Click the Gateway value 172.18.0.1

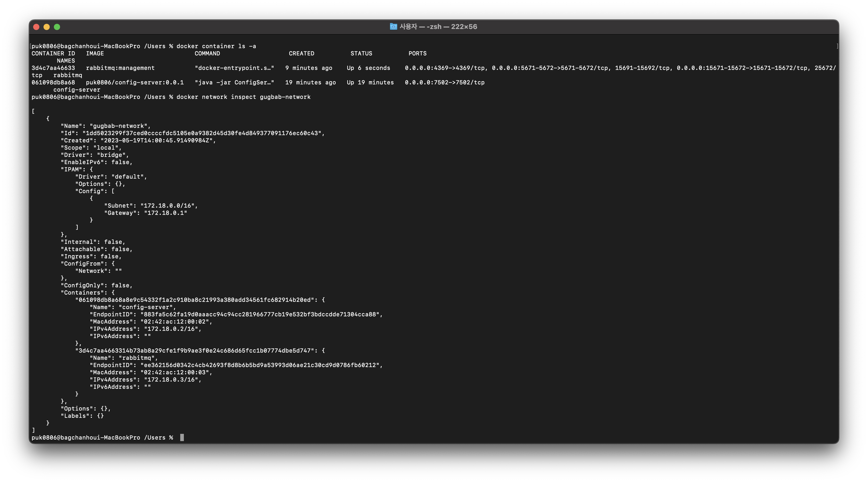tap(165, 213)
